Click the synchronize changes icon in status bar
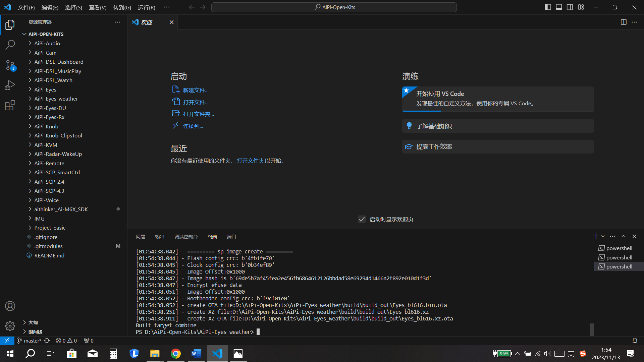644x362 pixels. coord(47,341)
